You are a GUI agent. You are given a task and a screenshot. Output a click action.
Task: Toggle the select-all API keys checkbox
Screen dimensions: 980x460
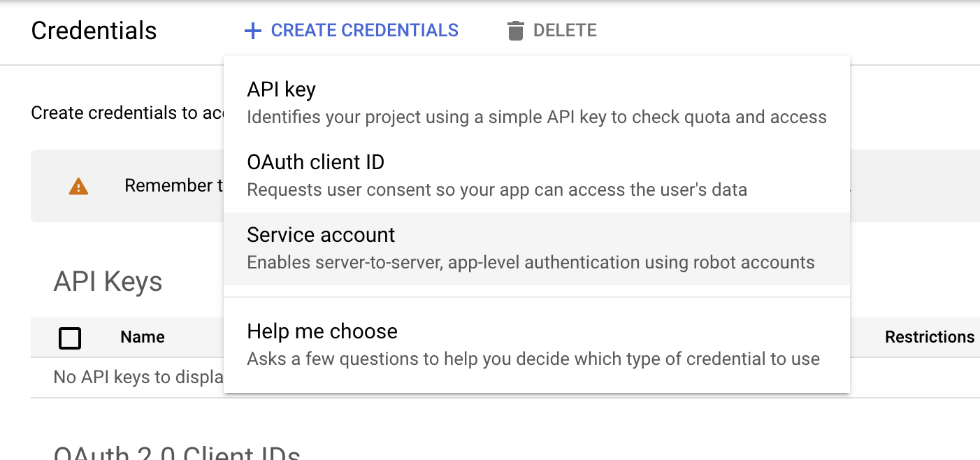[70, 338]
